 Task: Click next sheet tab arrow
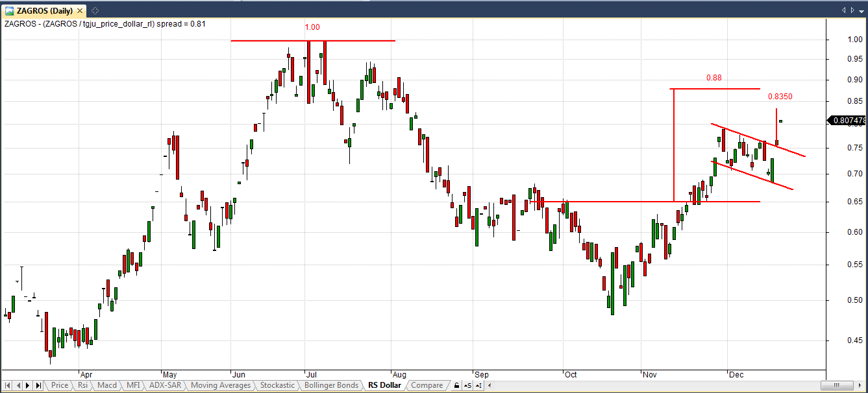point(29,385)
